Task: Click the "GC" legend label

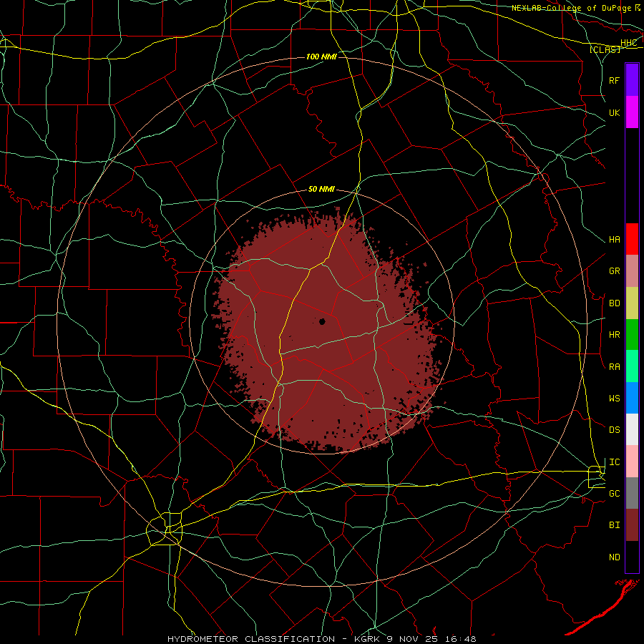Action: click(615, 494)
